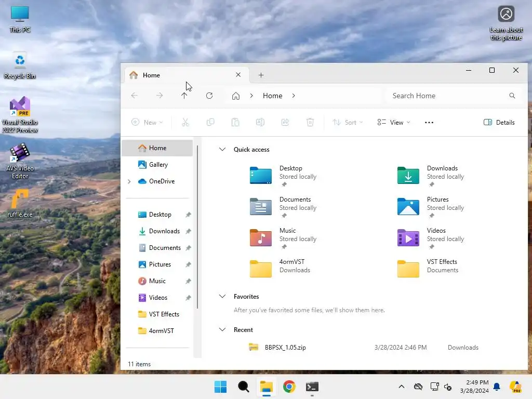Select the Recycle Bin desktop icon
Viewport: 532px width, 399px height.
(x=20, y=66)
